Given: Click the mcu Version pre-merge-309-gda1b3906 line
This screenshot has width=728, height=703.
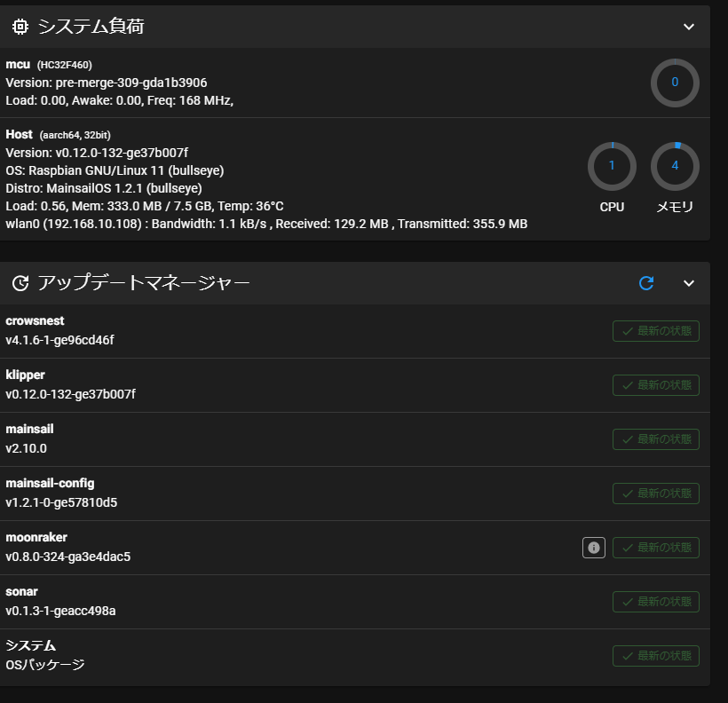Looking at the screenshot, I should 107,83.
